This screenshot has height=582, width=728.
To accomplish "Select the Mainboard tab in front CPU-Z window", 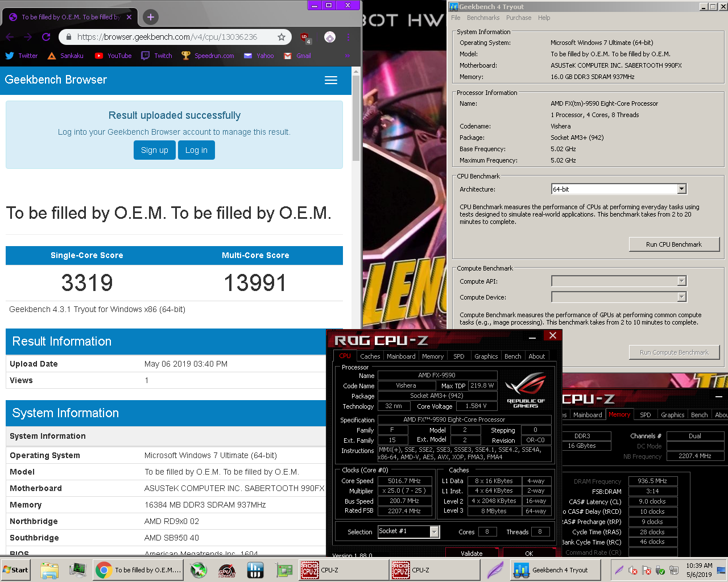I will tap(401, 356).
